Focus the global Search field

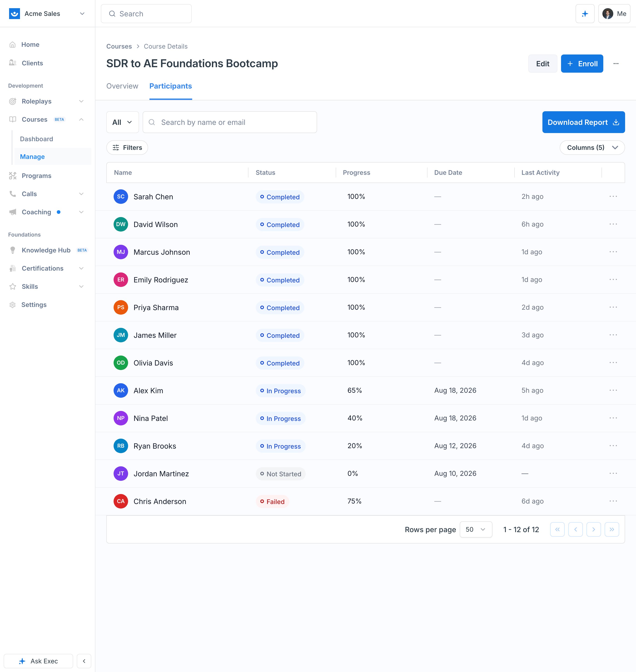146,14
